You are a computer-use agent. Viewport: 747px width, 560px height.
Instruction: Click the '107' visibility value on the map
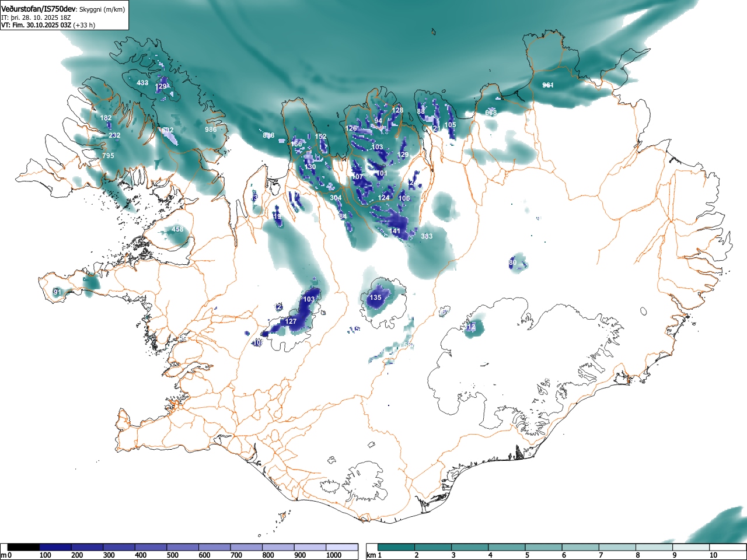[x=358, y=177]
